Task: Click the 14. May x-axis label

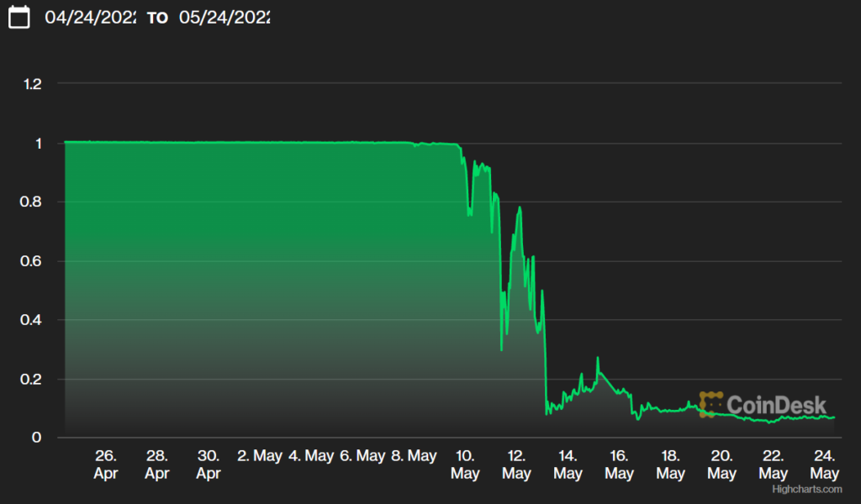Action: pyautogui.click(x=568, y=465)
